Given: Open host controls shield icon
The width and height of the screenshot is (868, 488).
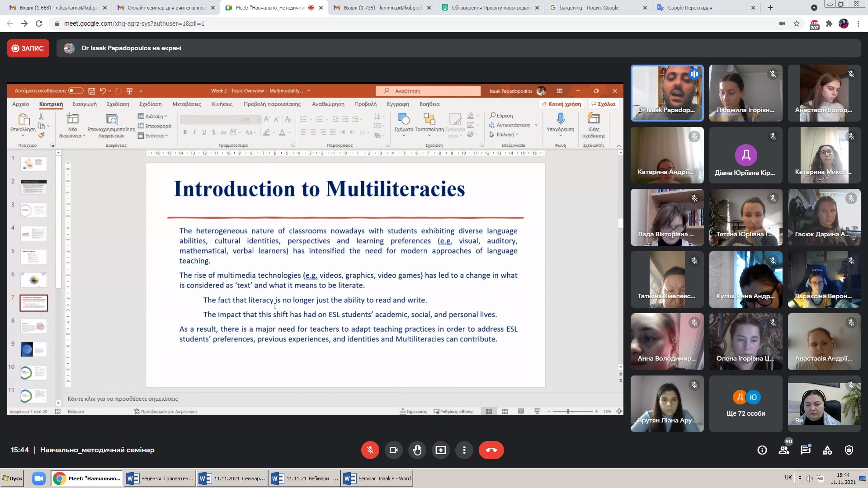Looking at the screenshot, I should 849,450.
